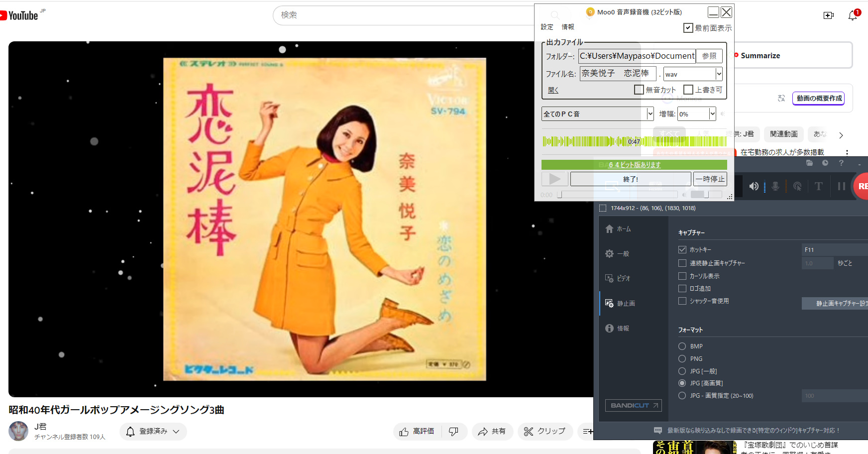Viewport: 868px width, 454px height.
Task: Select the BMP format radio button
Action: point(682,346)
